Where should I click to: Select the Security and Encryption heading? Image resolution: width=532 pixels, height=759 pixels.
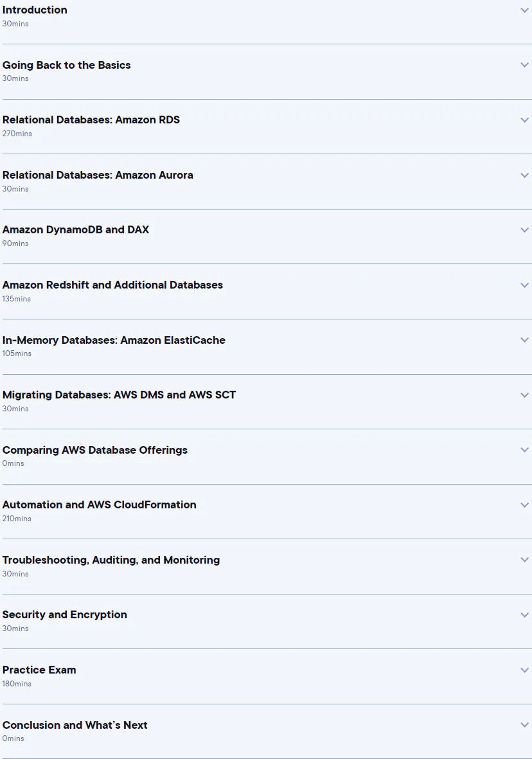pos(65,615)
